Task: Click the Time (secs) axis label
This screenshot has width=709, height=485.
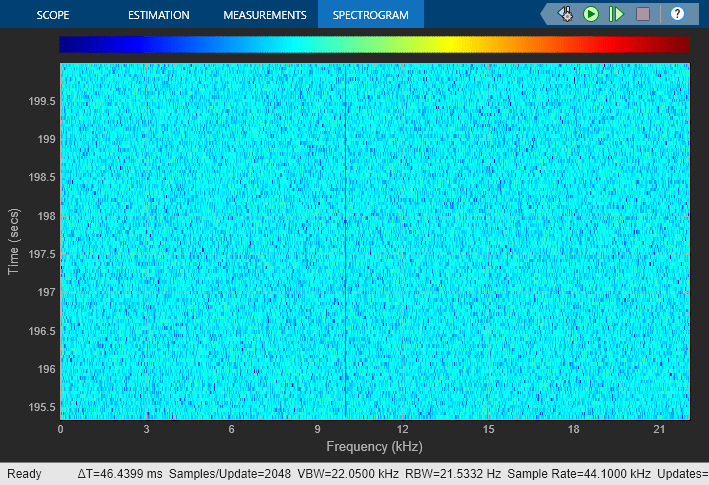Action: [x=14, y=241]
